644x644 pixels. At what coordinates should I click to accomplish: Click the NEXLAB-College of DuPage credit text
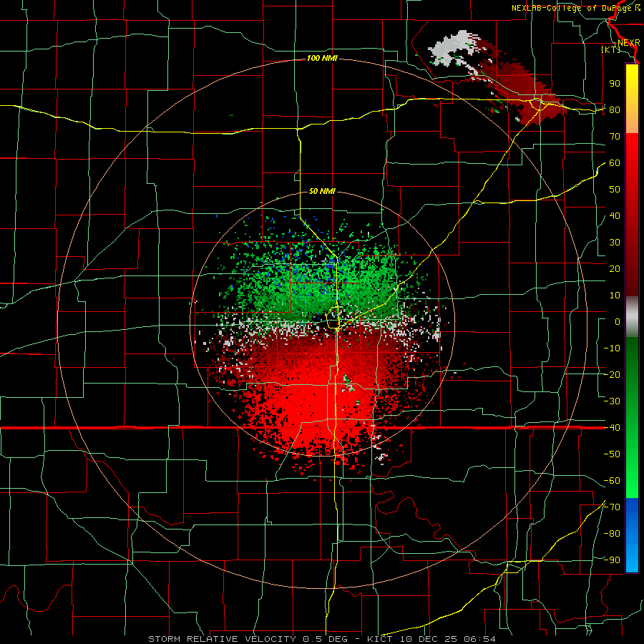[572, 8]
